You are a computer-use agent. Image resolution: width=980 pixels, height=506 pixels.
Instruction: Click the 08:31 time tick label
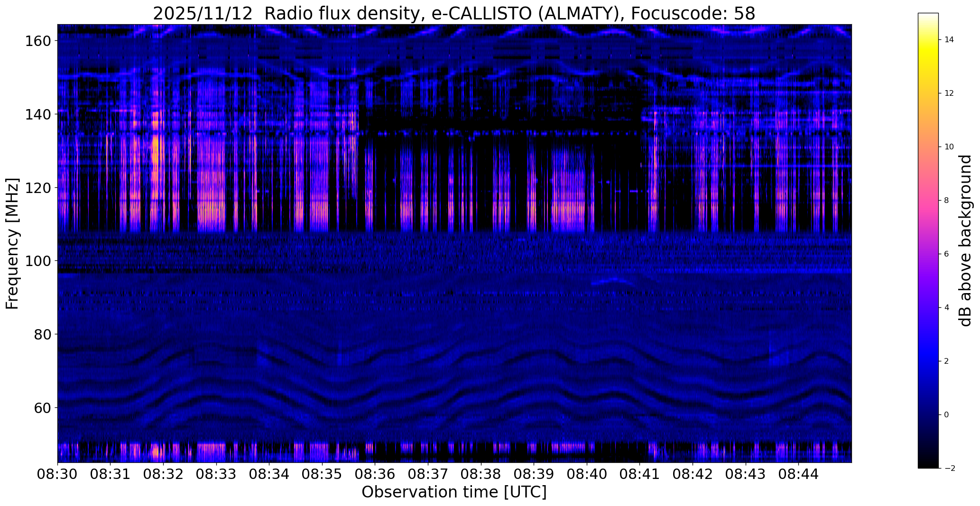[x=111, y=475]
